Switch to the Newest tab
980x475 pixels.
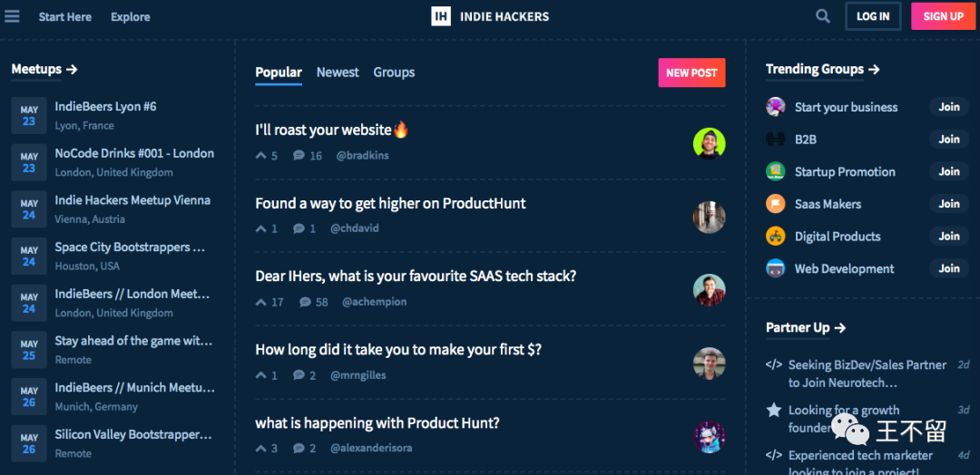(x=338, y=73)
